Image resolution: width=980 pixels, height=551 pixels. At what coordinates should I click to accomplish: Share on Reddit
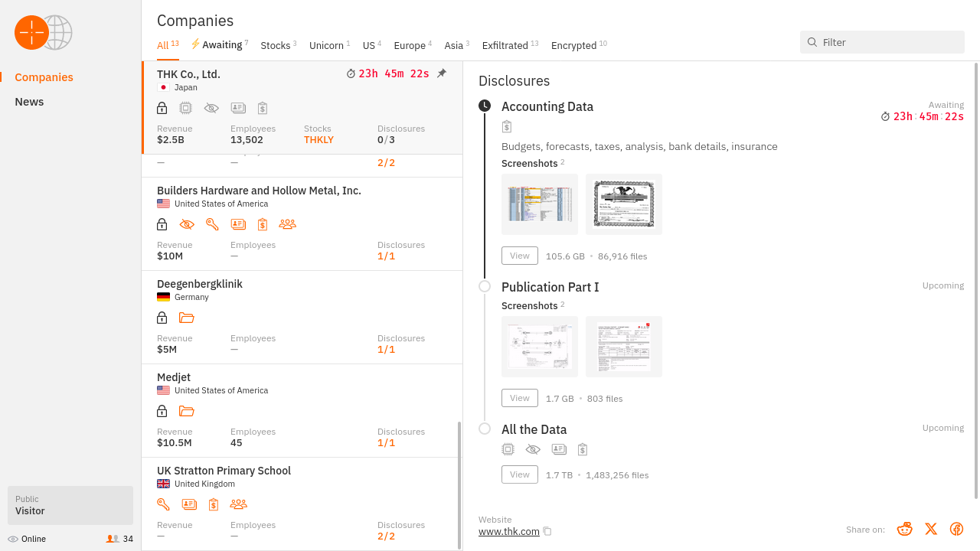tap(905, 529)
